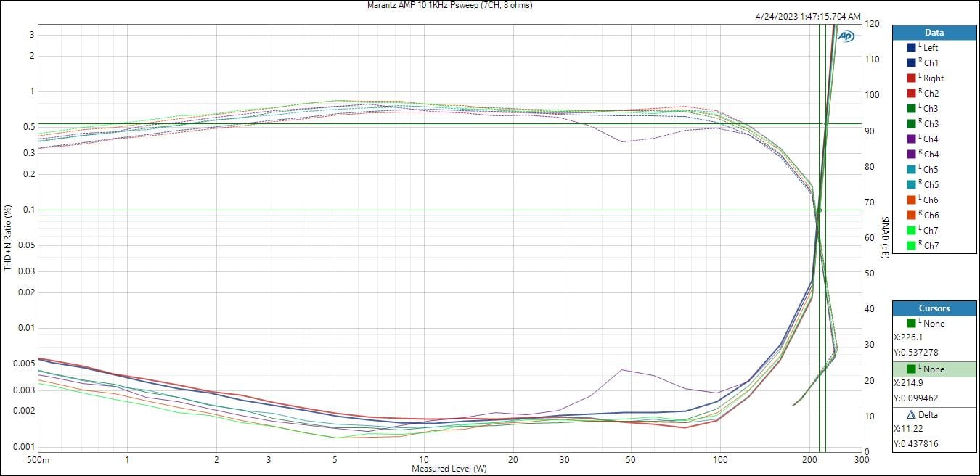Click the graph title Marantz AMP 10 Psweep
Screen dimensions: 980x476
click(450, 5)
